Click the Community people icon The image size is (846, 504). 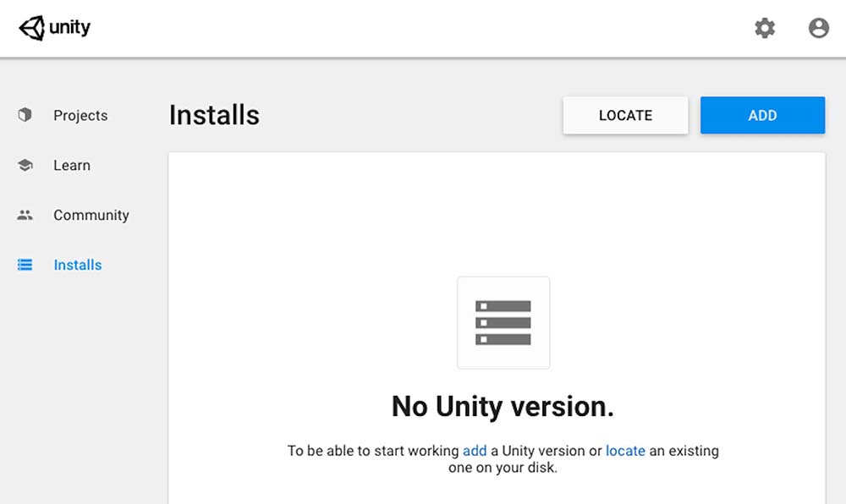tap(25, 215)
